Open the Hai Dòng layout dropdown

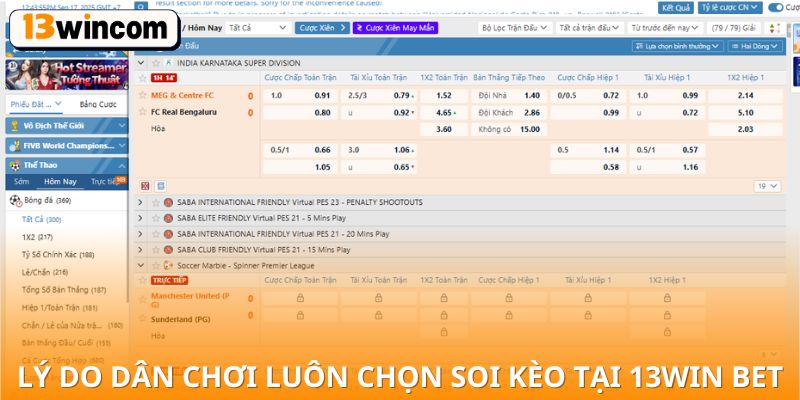[x=755, y=46]
